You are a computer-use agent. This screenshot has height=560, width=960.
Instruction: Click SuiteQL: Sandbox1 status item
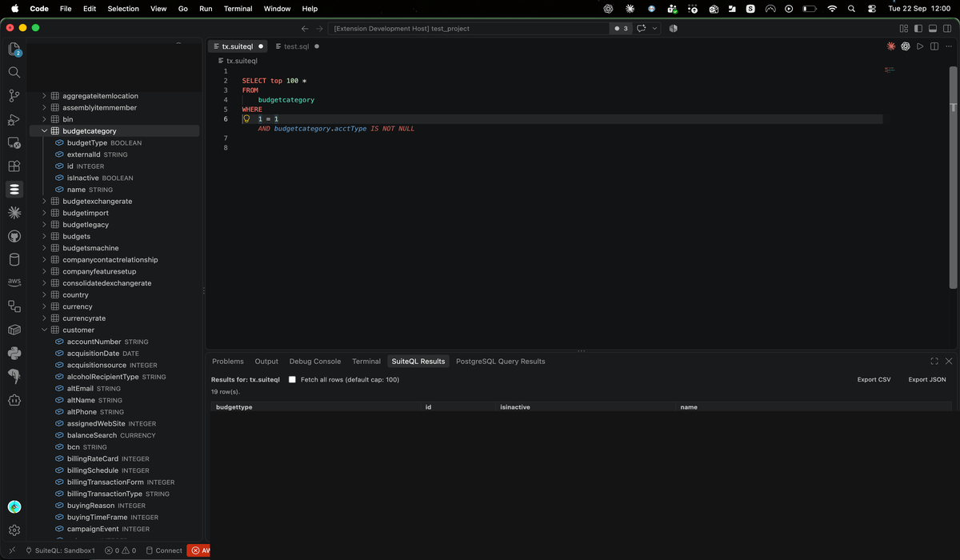[61, 550]
